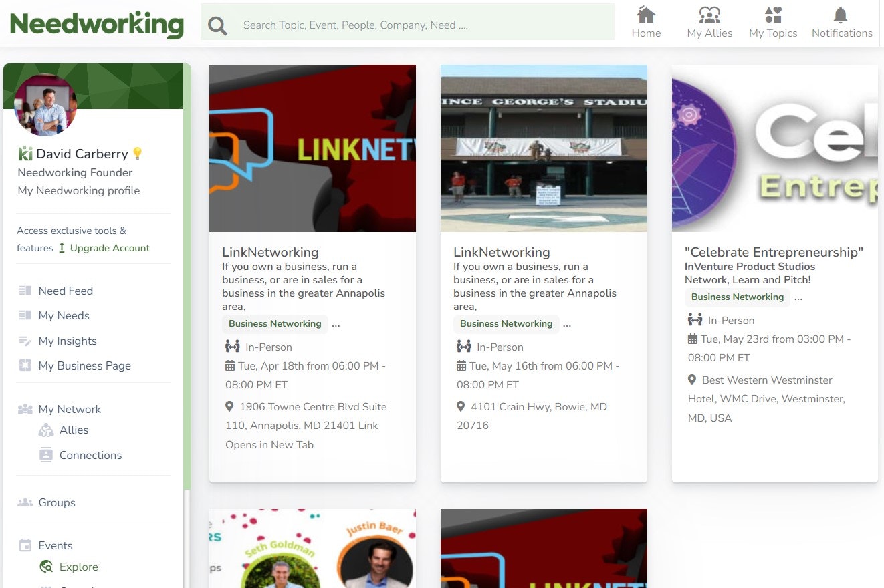Open My Allies from top navigation
The width and height of the screenshot is (884, 588).
[x=709, y=23]
